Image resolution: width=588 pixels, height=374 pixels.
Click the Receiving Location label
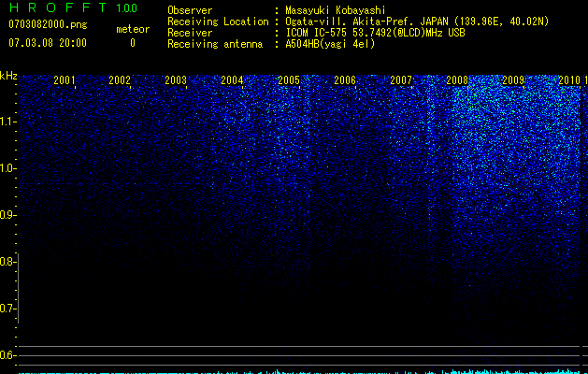pos(218,22)
